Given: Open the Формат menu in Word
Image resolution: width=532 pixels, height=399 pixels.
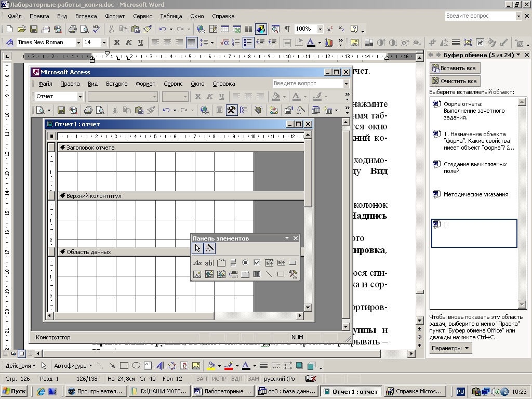Looking at the screenshot, I should (x=115, y=16).
